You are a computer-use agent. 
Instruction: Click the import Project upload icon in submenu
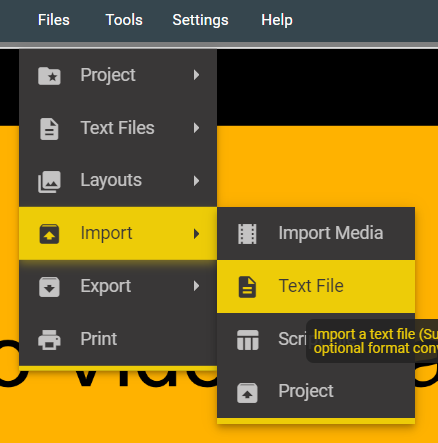247,393
